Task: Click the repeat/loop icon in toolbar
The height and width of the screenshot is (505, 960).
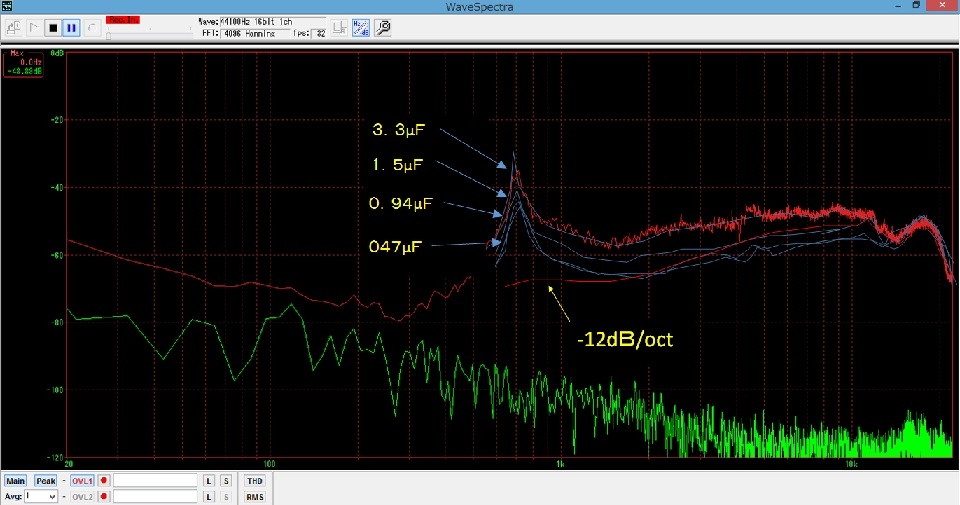Action: (93, 27)
